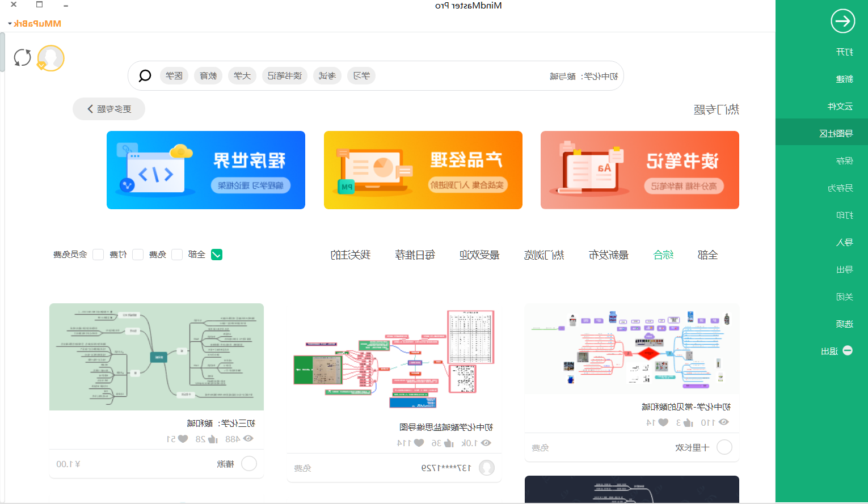
Task: Click the dark mind map thumbnail below 十里长欢
Action: (632, 489)
